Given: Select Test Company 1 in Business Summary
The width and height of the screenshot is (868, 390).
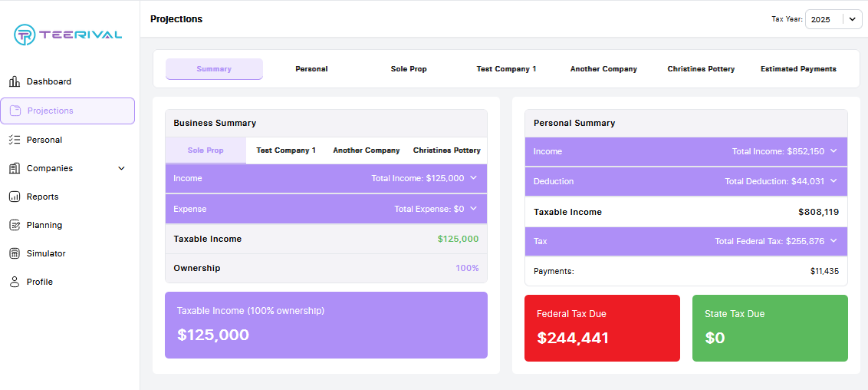Looking at the screenshot, I should (x=286, y=150).
